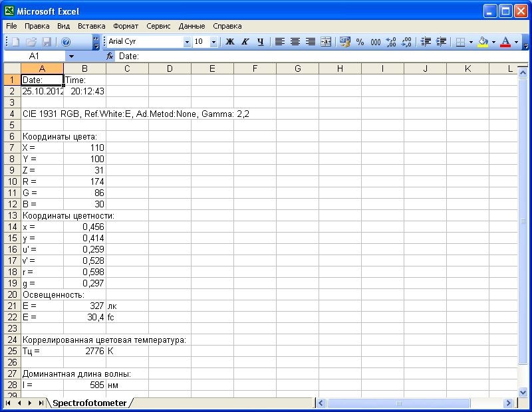Click the insert function fx icon
Screen dimensions: 532x412
point(110,56)
